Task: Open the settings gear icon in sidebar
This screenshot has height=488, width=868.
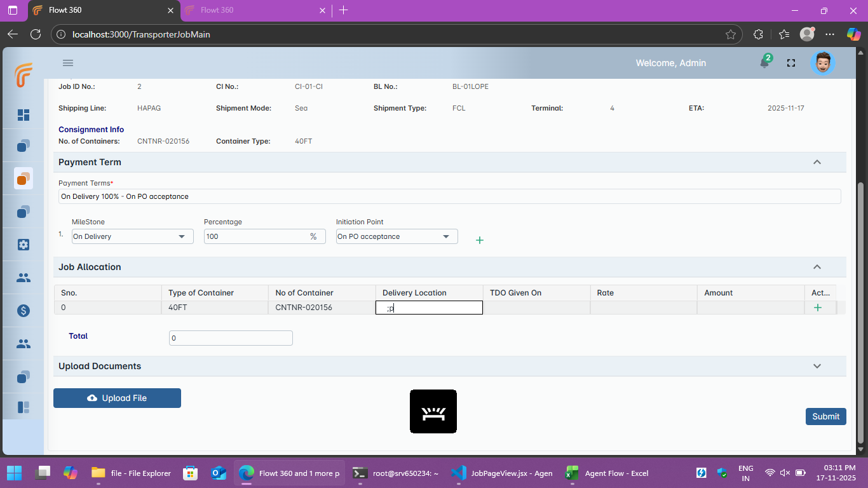Action: pyautogui.click(x=24, y=245)
